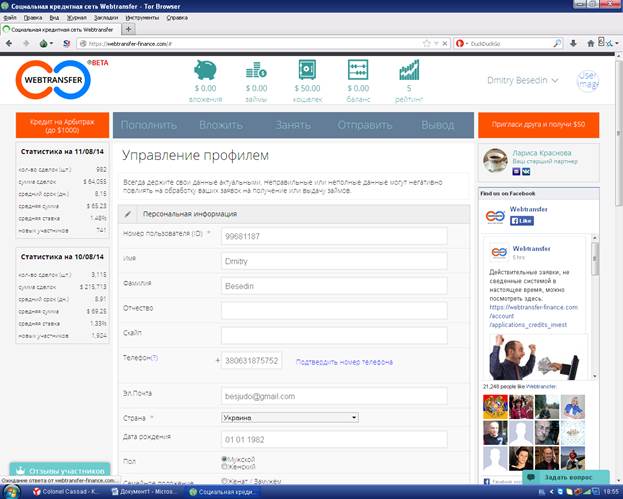623x499 pixels.
Task: Click the Windows Start button
Action: point(12,491)
